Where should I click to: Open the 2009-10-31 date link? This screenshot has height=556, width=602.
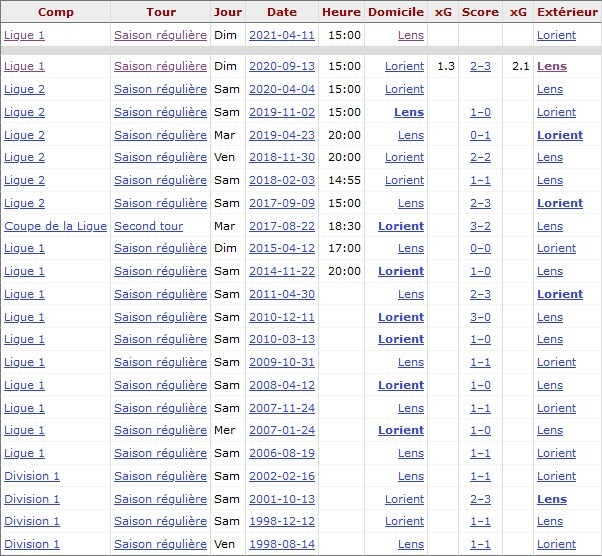tap(282, 362)
